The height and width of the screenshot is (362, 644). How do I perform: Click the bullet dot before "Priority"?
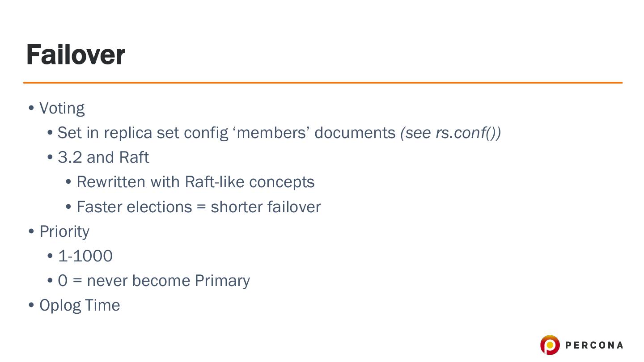pyautogui.click(x=31, y=232)
